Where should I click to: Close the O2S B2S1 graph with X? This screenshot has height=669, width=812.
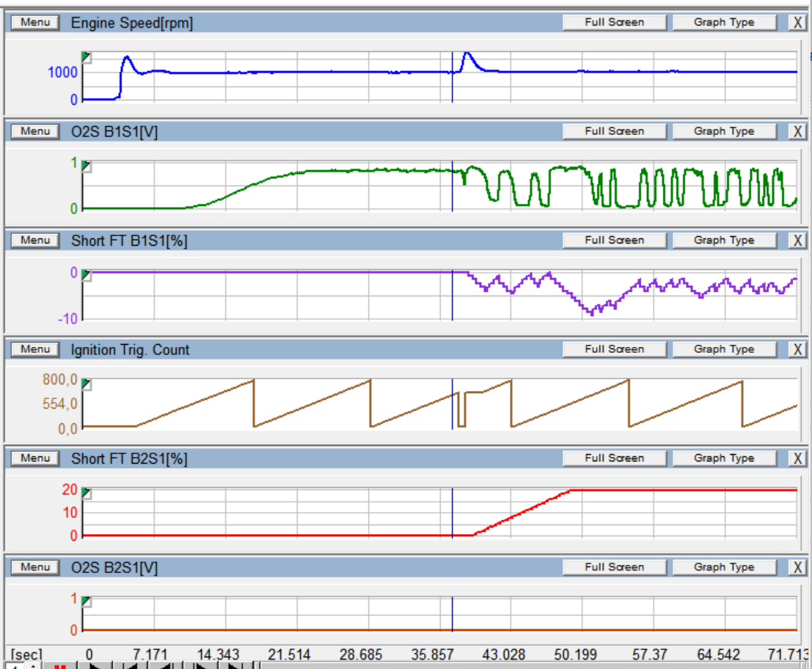point(797,568)
